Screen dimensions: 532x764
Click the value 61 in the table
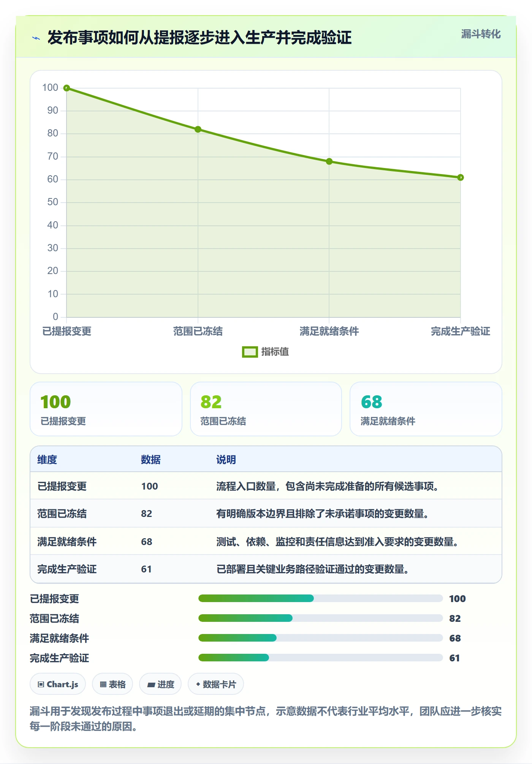[146, 569]
